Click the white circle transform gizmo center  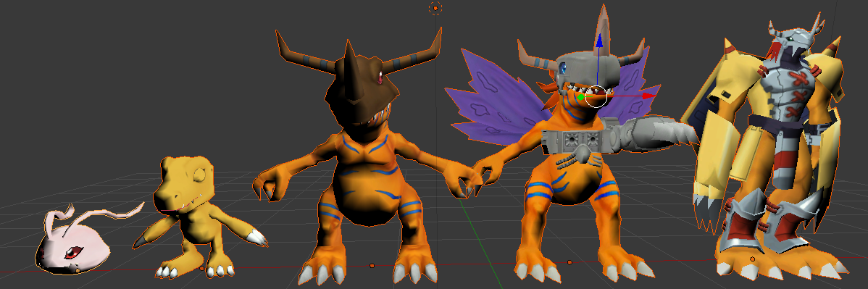click(x=596, y=96)
